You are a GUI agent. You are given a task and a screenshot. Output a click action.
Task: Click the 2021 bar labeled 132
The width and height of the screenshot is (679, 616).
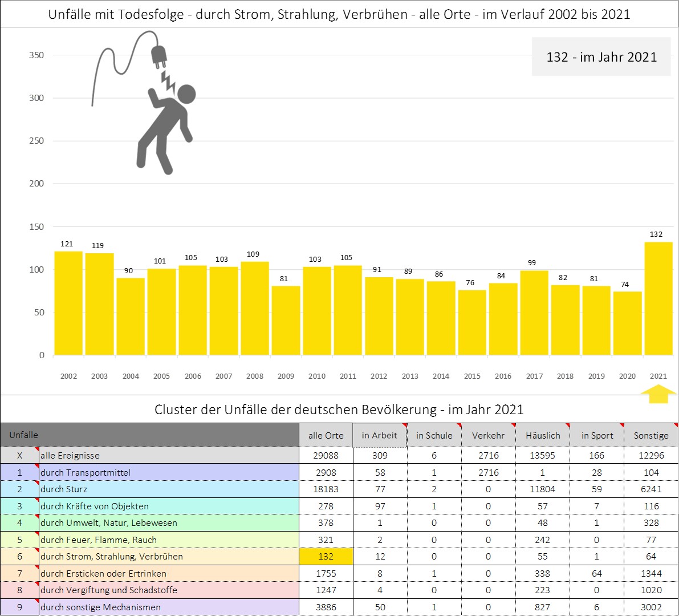click(658, 298)
